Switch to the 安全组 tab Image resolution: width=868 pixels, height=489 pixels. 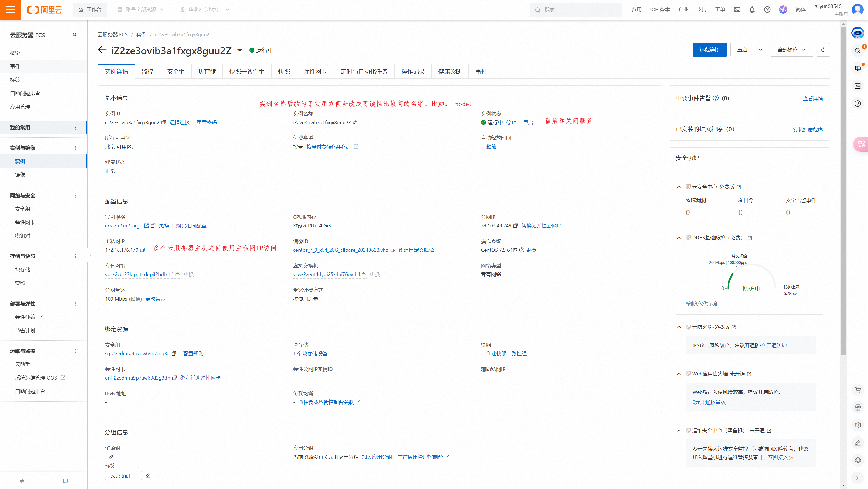175,71
